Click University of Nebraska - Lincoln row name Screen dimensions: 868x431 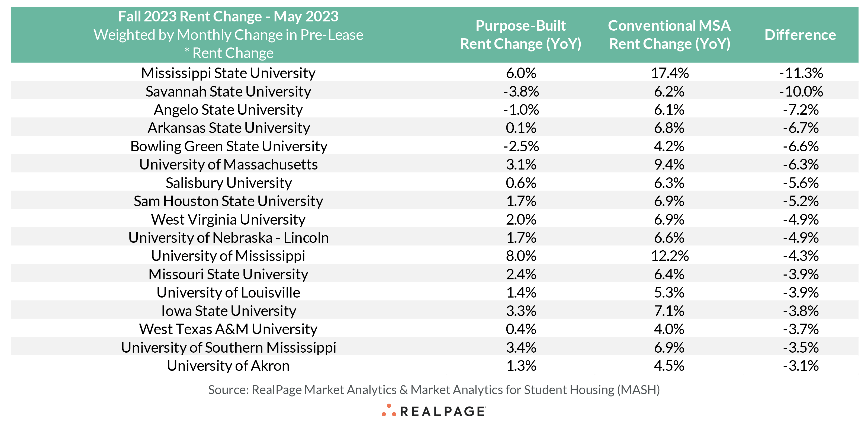click(229, 238)
